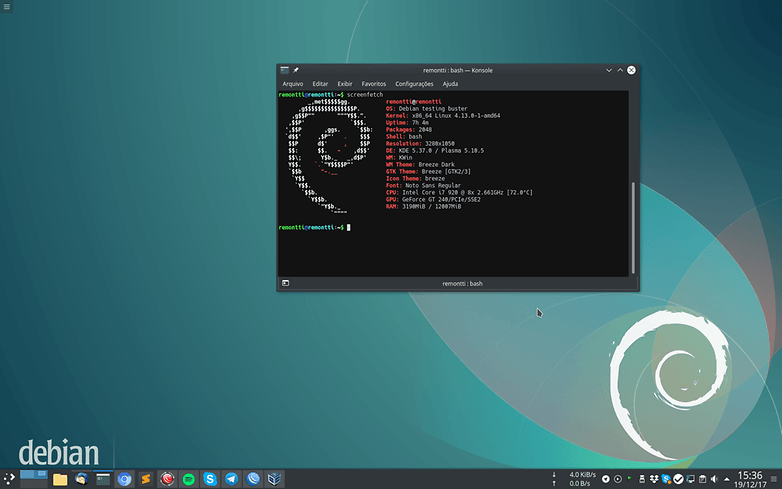Click the network speed monitor widget
The height and width of the screenshot is (489, 782).
574,479
